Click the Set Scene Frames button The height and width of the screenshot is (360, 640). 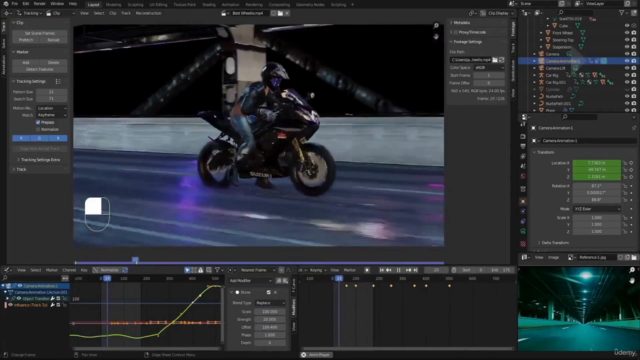click(40, 33)
